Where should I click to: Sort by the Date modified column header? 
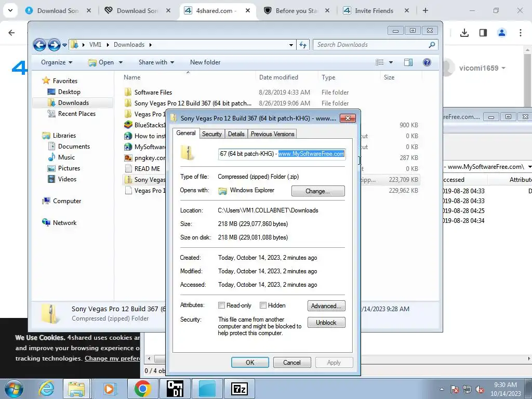(278, 77)
